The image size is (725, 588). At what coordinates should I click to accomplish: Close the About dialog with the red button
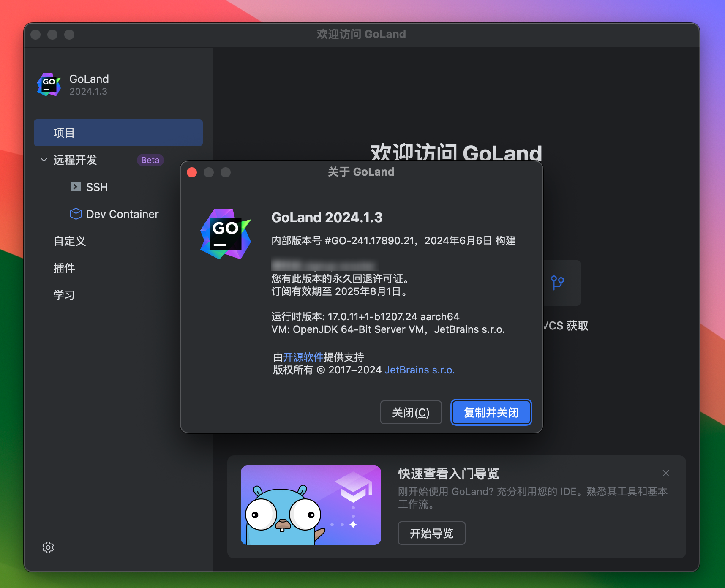[x=192, y=172]
